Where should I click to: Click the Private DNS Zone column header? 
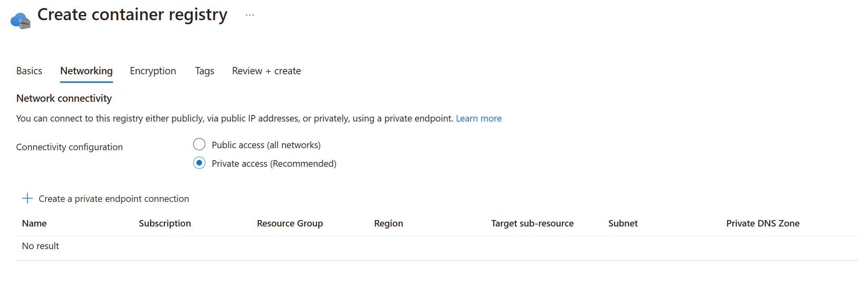[x=763, y=223]
